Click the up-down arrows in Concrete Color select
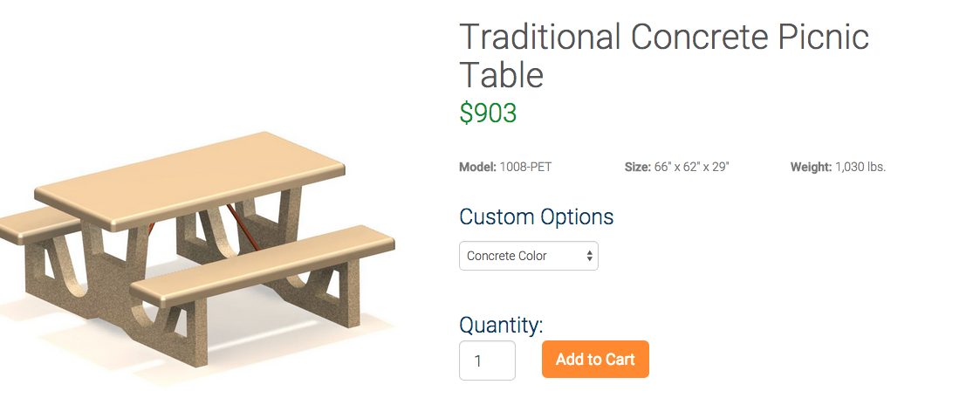Image resolution: width=980 pixels, height=412 pixels. click(x=589, y=256)
